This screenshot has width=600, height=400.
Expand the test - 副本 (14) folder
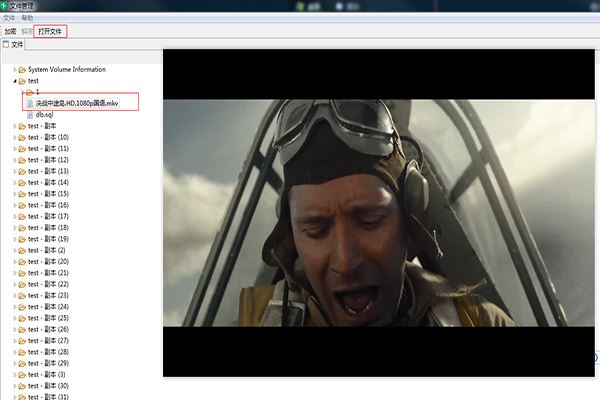click(x=15, y=183)
